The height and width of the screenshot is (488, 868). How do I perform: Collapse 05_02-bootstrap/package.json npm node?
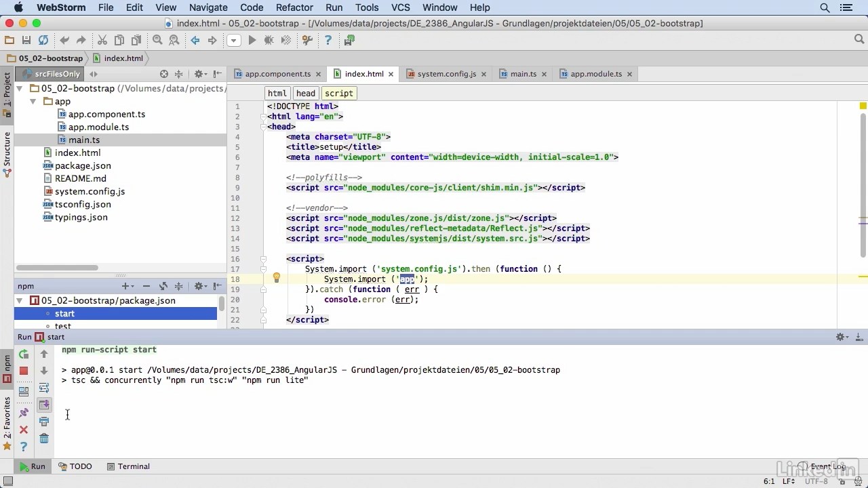pos(20,301)
